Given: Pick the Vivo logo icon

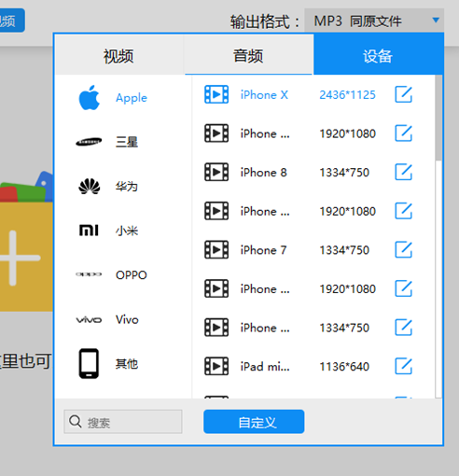Looking at the screenshot, I should 89,319.
